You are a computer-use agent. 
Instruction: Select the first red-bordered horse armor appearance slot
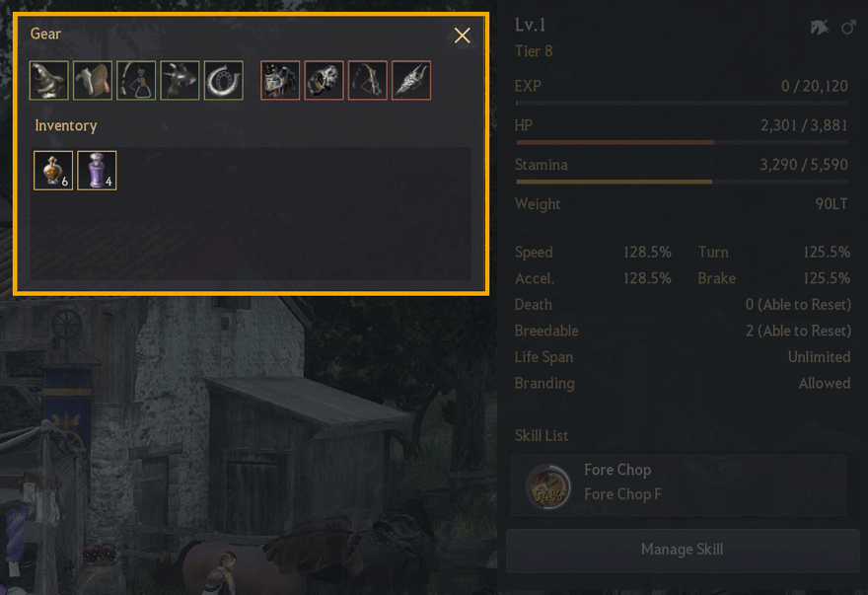(280, 80)
